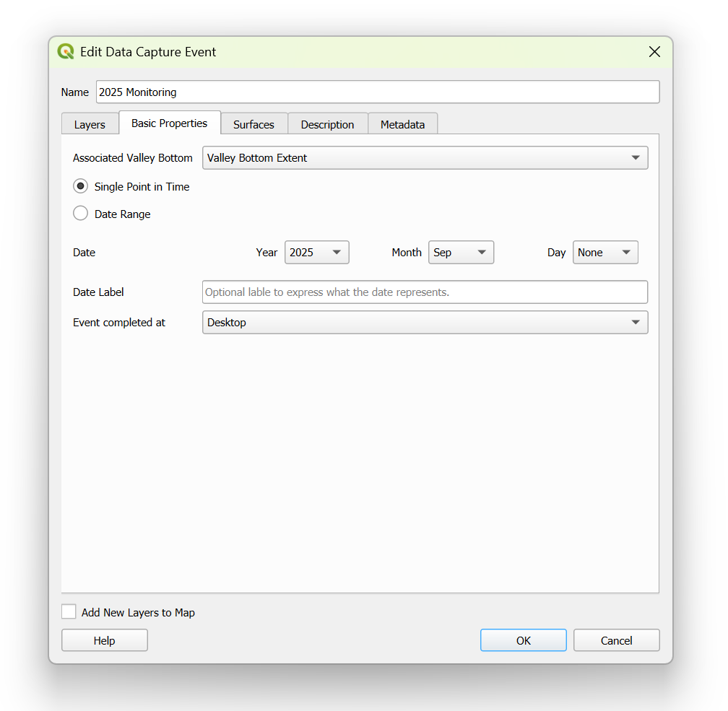
Task: Expand the Year dropdown showing 2025
Action: (316, 253)
